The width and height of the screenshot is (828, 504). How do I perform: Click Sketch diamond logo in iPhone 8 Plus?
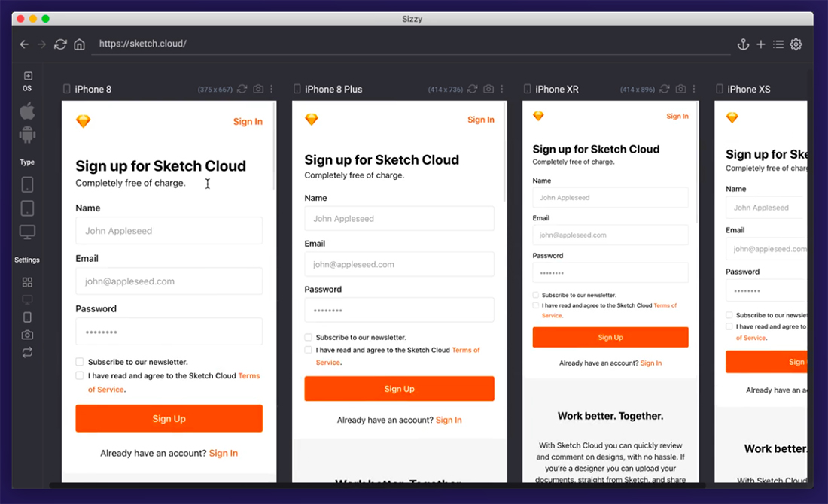coord(312,120)
